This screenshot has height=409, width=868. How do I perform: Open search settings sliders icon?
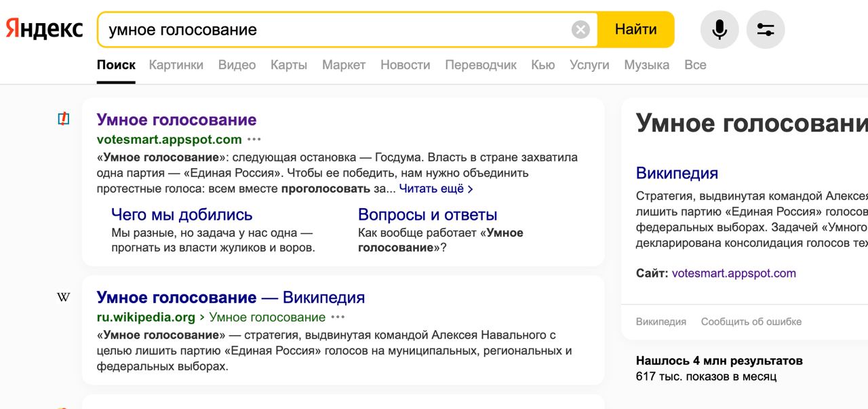point(766,30)
